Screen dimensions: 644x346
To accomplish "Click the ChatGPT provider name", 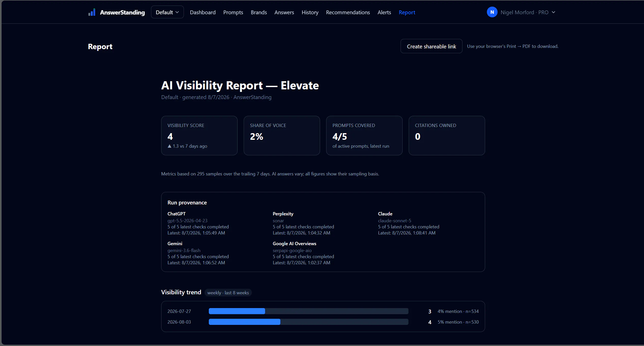I will (176, 214).
